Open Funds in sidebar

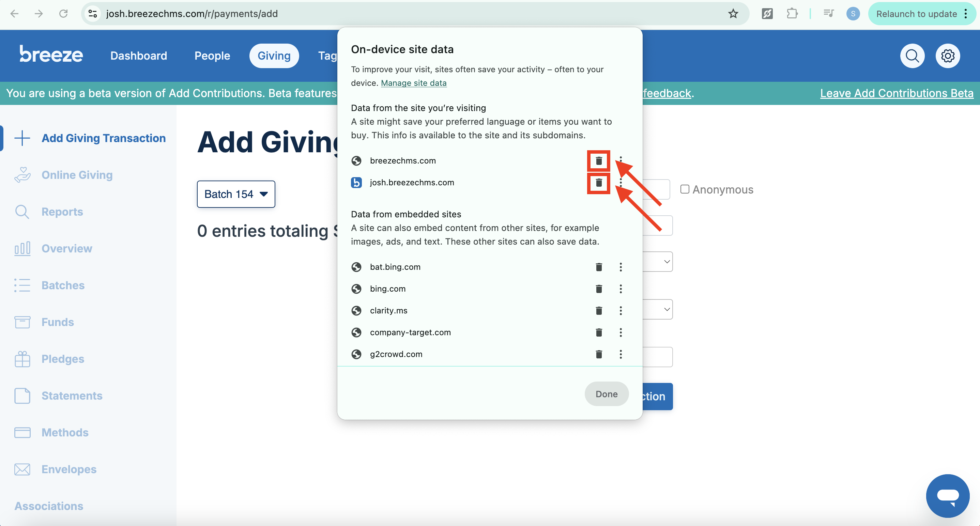44,322
